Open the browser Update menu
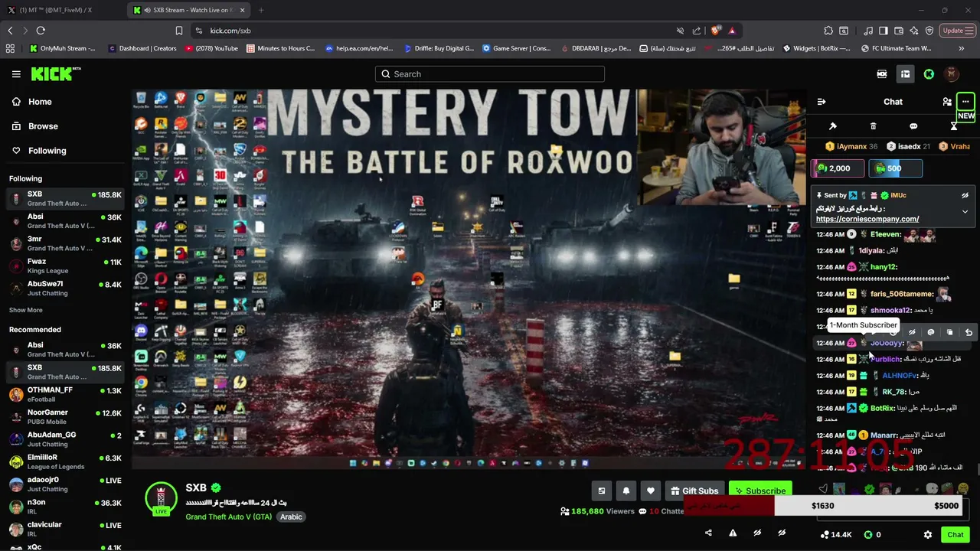This screenshot has height=551, width=980. click(957, 31)
